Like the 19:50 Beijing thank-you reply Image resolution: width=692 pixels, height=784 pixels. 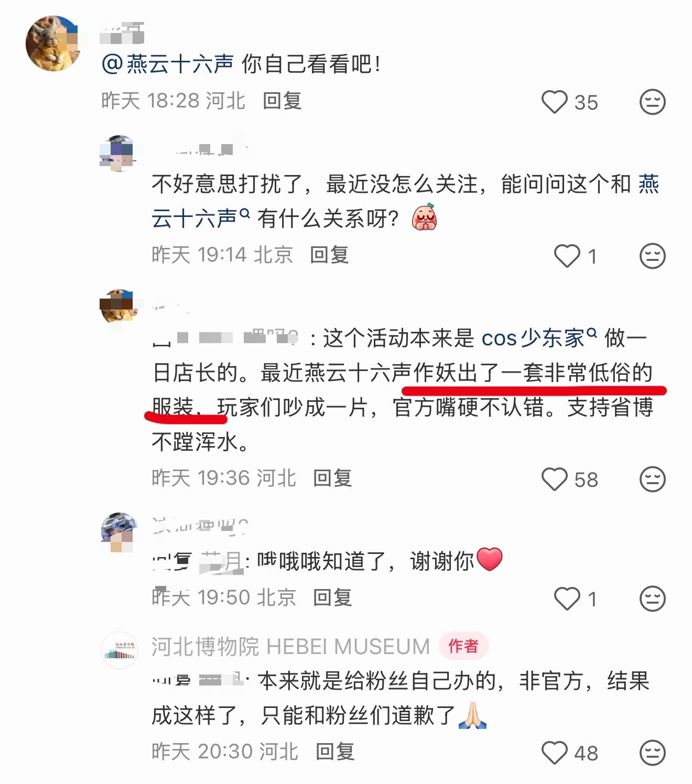pos(567,598)
